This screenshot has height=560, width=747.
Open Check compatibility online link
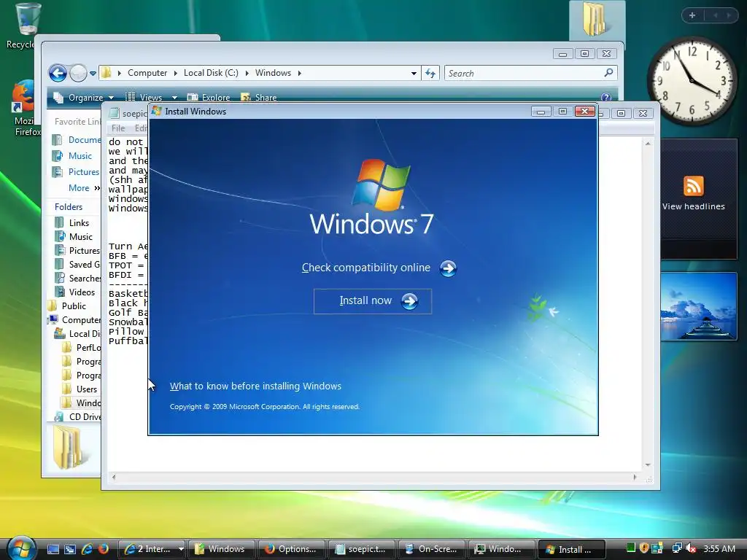(366, 268)
